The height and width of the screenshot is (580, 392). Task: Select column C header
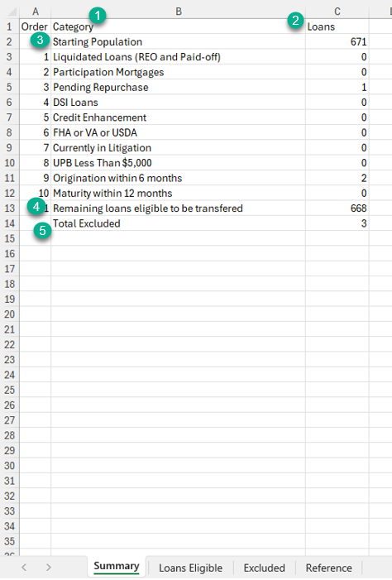[x=337, y=12]
